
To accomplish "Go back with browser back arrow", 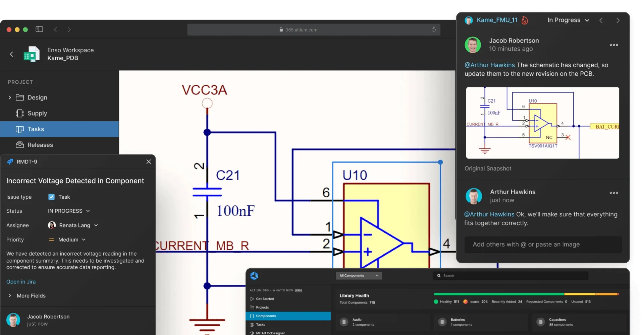I will click(55, 29).
